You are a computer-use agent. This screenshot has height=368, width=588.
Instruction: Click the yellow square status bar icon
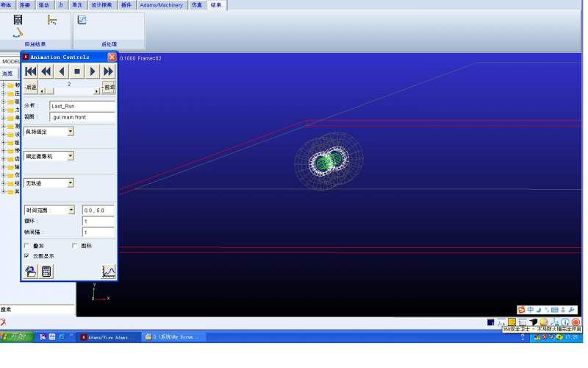point(512,322)
